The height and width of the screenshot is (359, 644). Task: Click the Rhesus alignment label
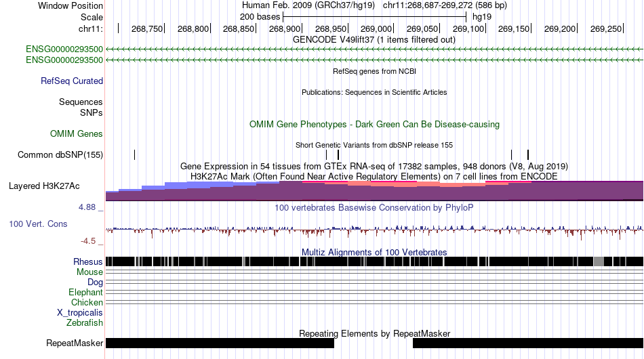pyautogui.click(x=88, y=261)
